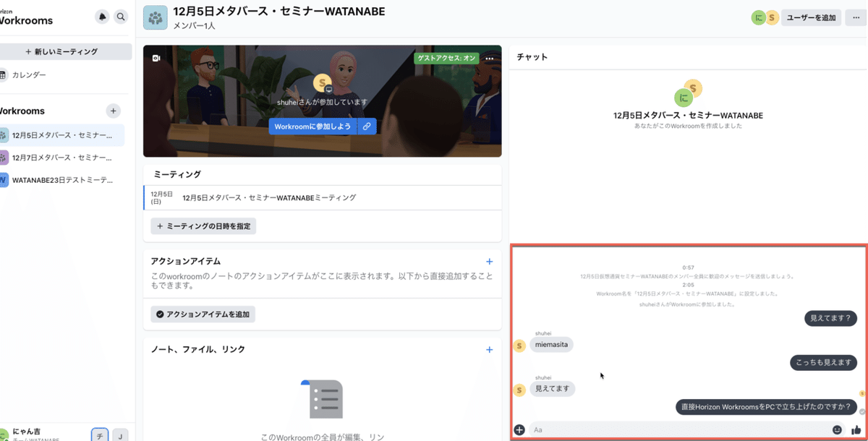Click shuhei avatar beside miemasita message
Image resolution: width=868 pixels, height=441 pixels.
[x=519, y=346]
